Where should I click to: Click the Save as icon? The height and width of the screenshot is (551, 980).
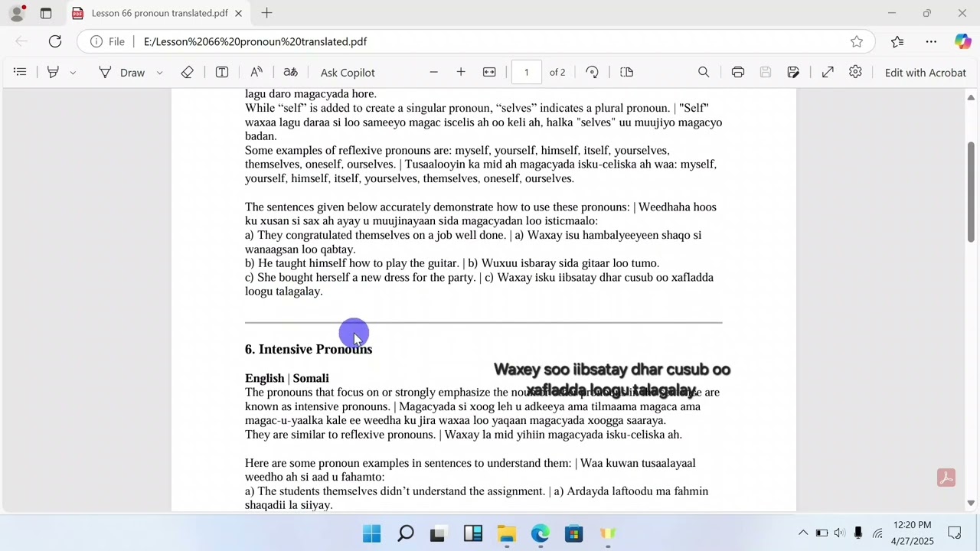[793, 72]
